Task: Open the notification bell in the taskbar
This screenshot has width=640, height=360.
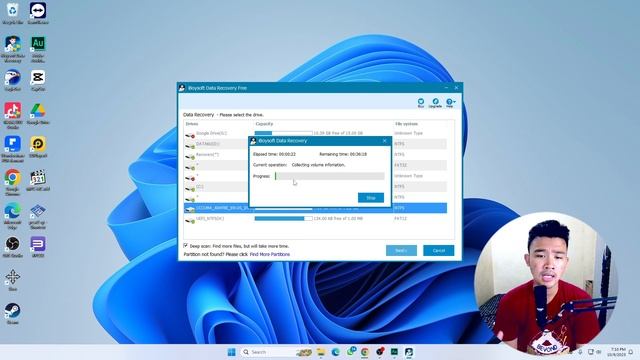Action: pyautogui.click(x=631, y=352)
